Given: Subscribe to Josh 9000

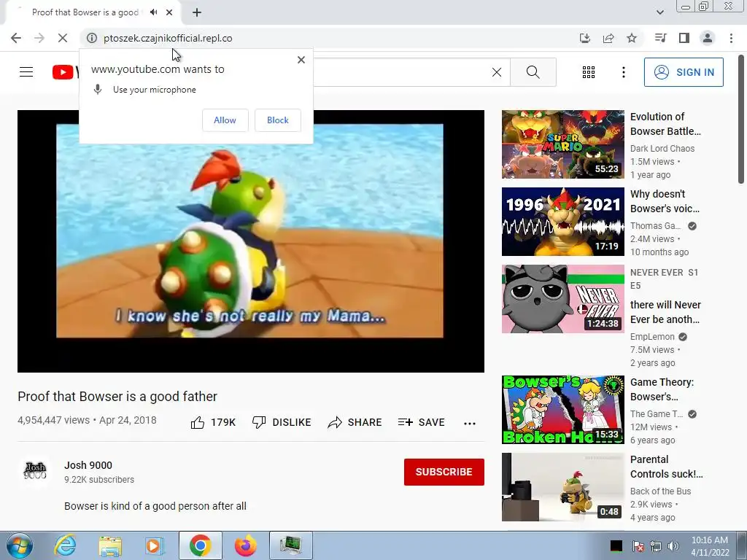Looking at the screenshot, I should (x=444, y=472).
